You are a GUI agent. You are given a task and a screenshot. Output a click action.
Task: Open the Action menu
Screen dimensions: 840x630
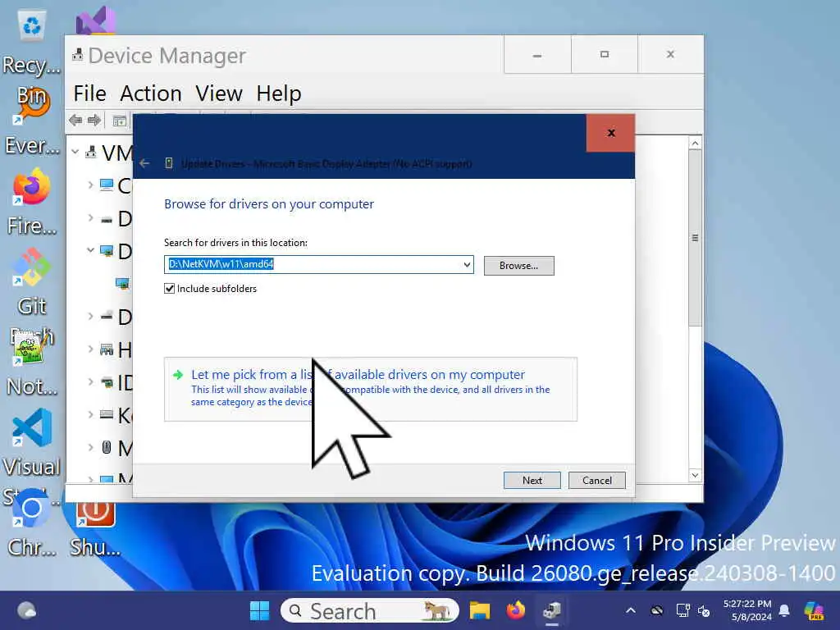tap(151, 94)
